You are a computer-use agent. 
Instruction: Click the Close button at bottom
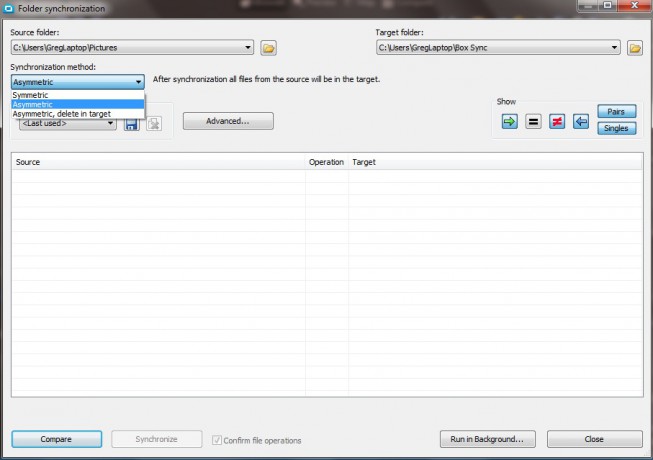595,439
